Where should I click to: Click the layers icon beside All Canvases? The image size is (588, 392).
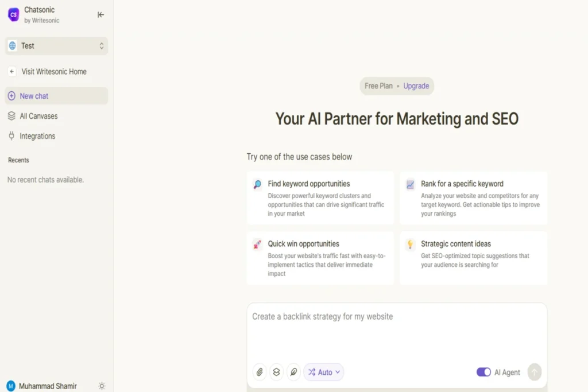(11, 116)
